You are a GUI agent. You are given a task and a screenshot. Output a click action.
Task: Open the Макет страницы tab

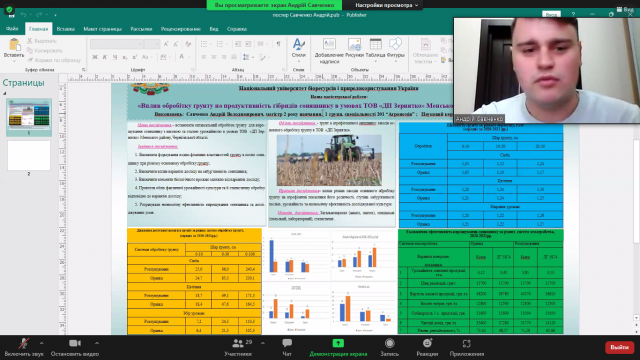click(102, 29)
